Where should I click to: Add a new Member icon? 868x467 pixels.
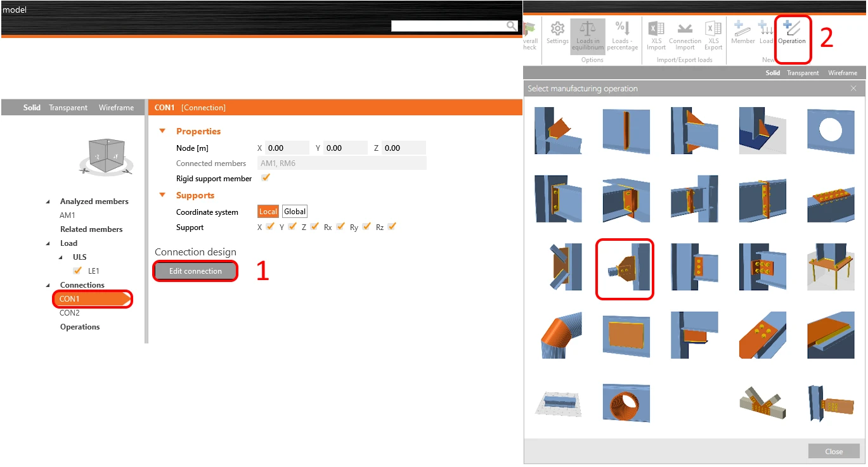tap(742, 33)
